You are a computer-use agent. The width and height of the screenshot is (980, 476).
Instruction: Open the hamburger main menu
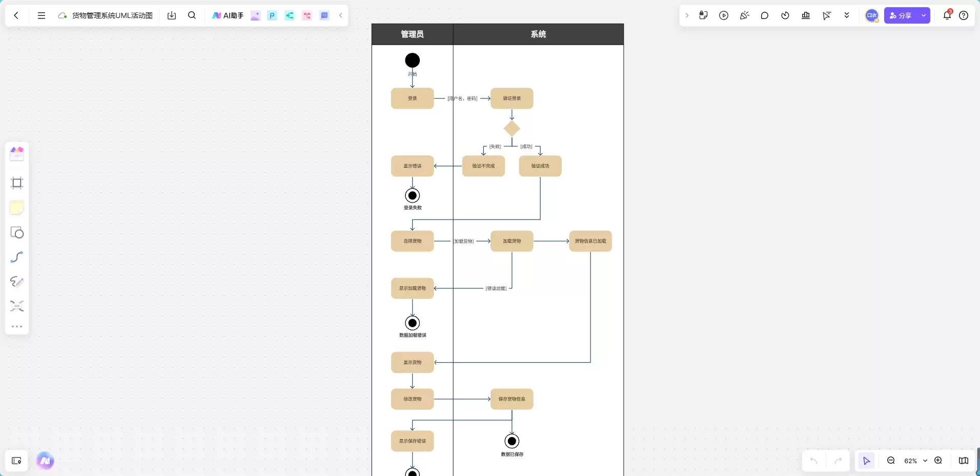(42, 15)
